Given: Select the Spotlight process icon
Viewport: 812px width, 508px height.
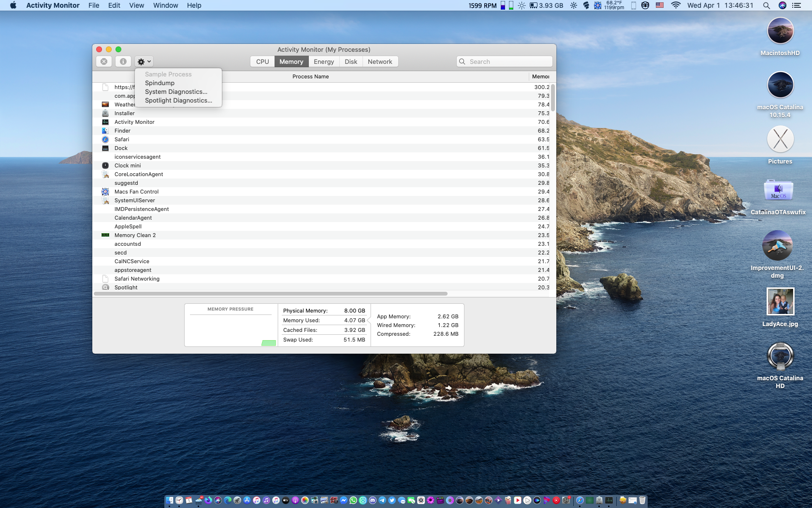Looking at the screenshot, I should 105,287.
